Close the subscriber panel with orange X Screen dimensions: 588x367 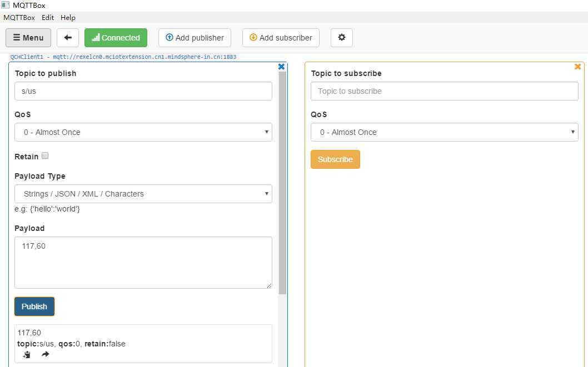pos(577,67)
